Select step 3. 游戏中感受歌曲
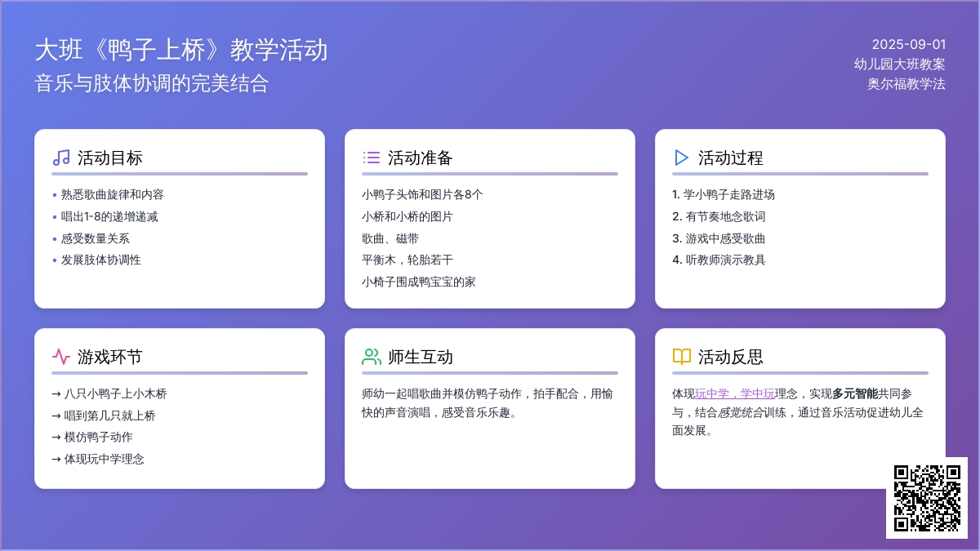Screen dimensions: 980x551 (x=719, y=238)
